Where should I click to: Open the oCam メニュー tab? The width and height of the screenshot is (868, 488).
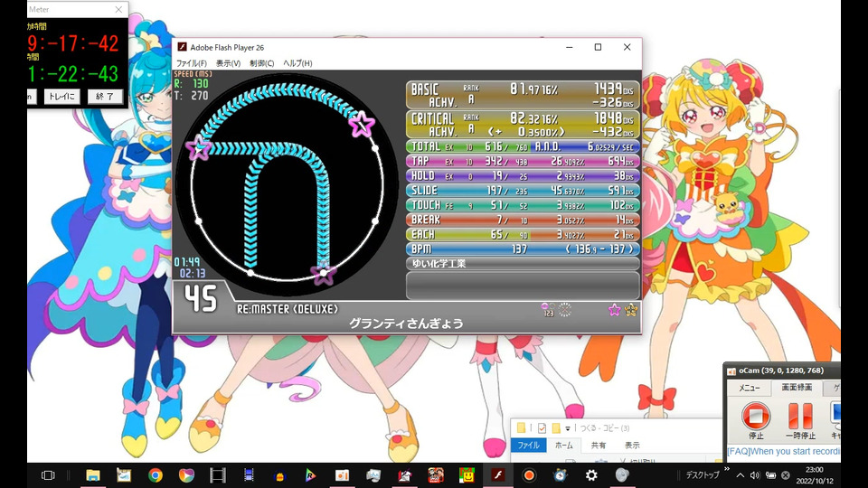pos(750,388)
